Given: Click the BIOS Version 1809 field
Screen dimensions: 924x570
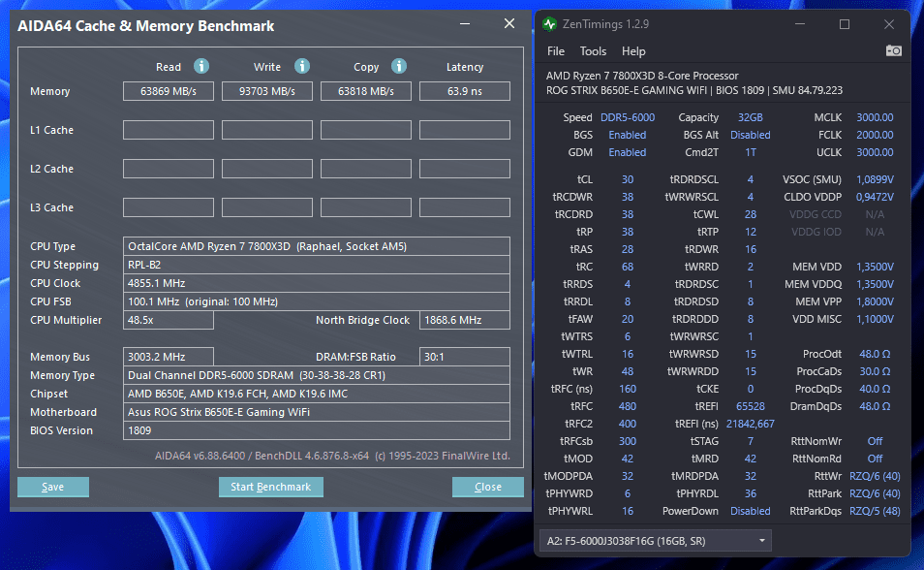Looking at the screenshot, I should pos(317,430).
